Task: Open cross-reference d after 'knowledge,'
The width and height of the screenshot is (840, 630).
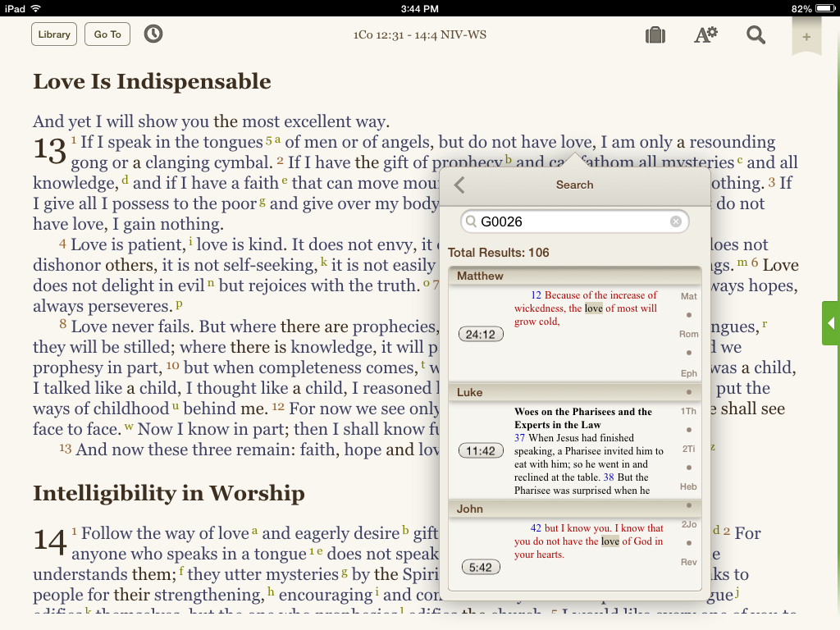Action: [x=125, y=180]
